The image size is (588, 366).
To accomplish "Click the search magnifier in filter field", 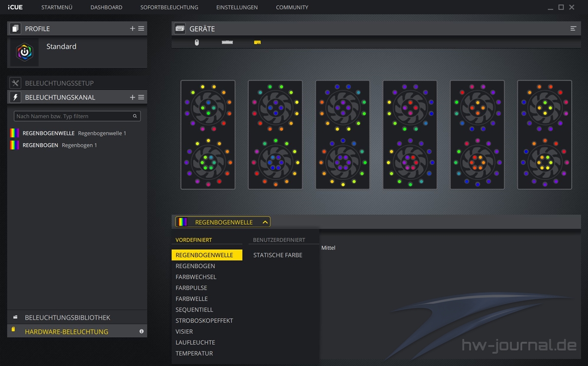I will tap(135, 116).
